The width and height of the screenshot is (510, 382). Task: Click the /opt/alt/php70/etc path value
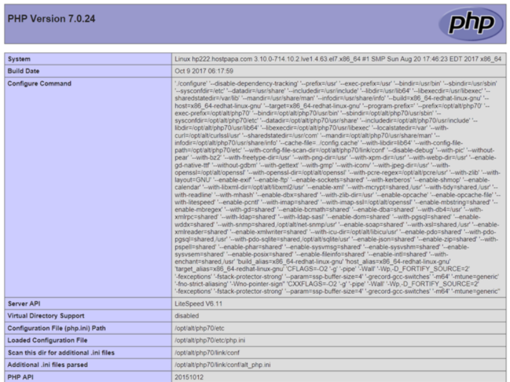199,328
